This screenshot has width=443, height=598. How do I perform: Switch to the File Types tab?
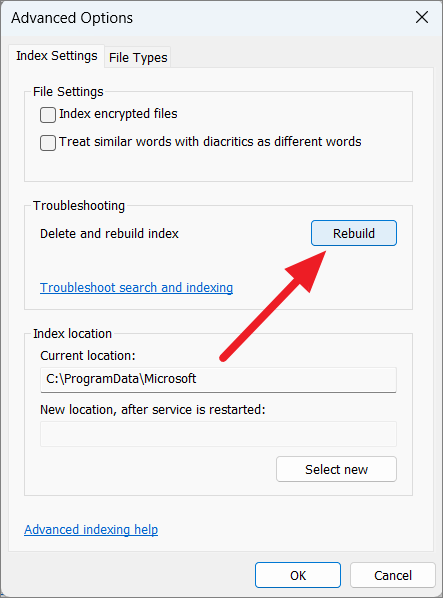138,58
